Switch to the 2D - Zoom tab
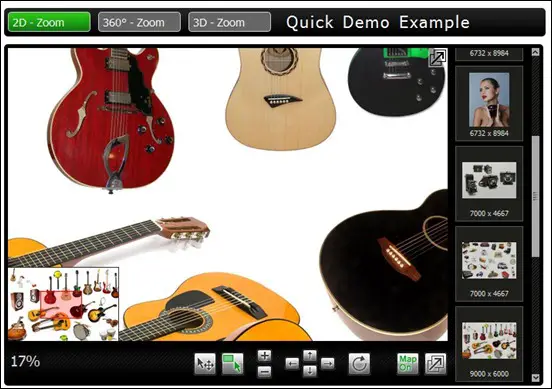Screen dimensions: 552x389 click(49, 22)
